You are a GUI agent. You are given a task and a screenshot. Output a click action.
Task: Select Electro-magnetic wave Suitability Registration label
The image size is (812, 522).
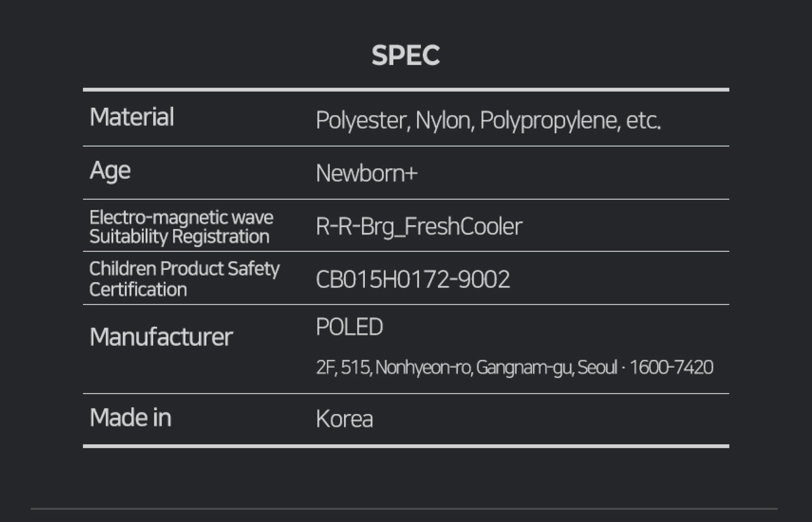coord(181,227)
